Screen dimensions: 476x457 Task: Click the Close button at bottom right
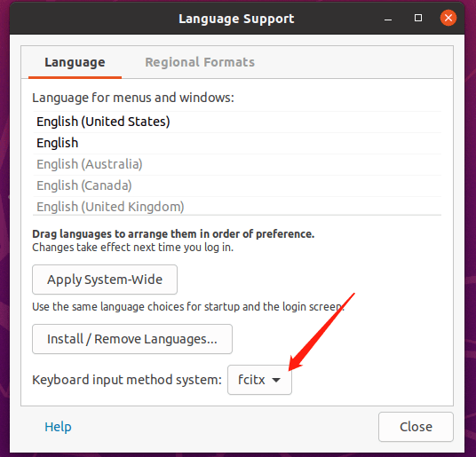[x=416, y=427]
